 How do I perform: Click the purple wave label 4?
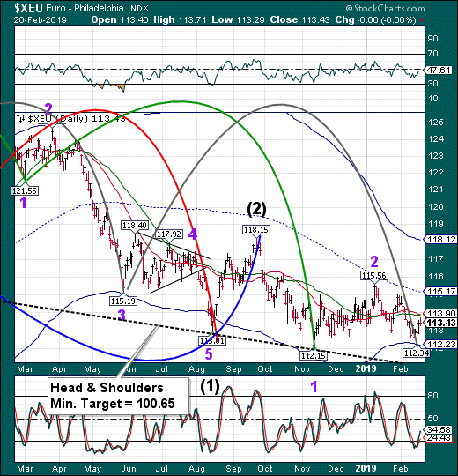click(193, 234)
